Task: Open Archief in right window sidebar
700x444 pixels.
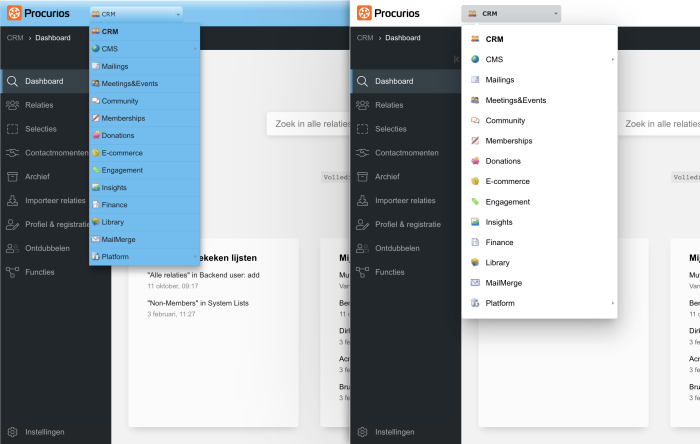Action: point(406,177)
